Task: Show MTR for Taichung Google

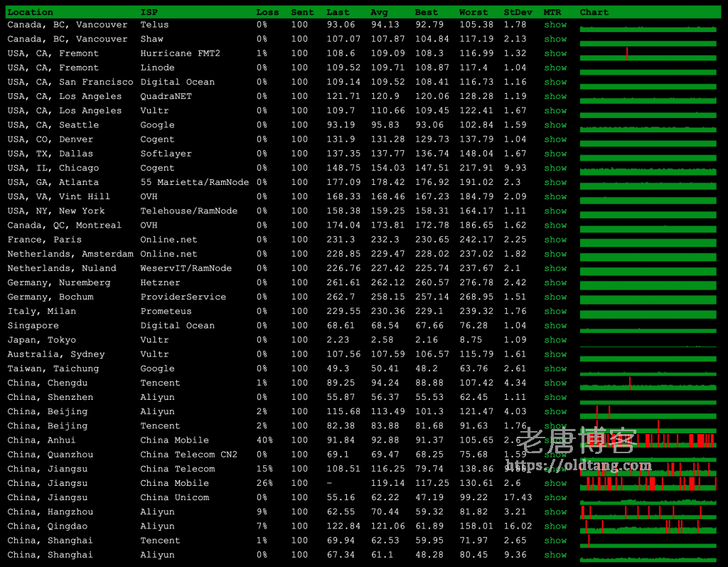Action: [x=555, y=369]
